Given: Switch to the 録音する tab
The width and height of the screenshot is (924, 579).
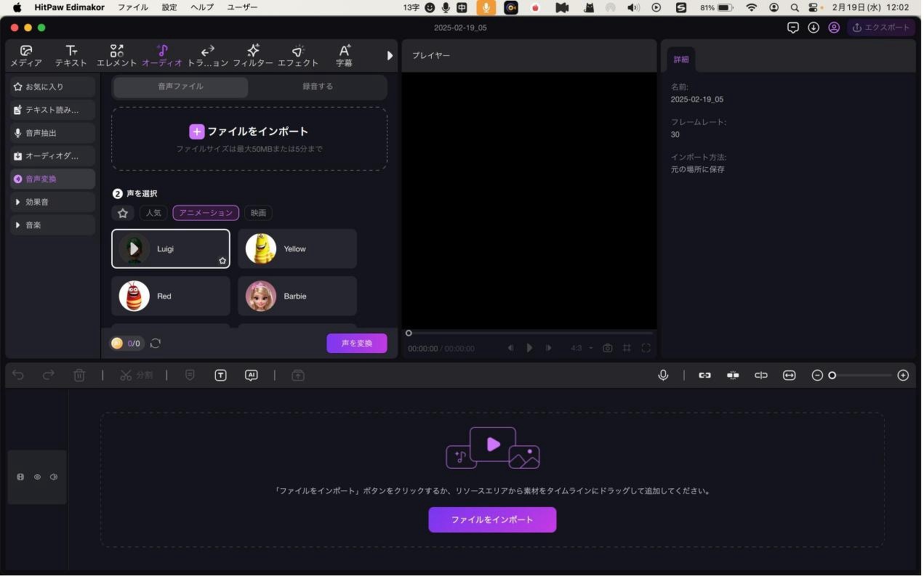Looking at the screenshot, I should 318,87.
